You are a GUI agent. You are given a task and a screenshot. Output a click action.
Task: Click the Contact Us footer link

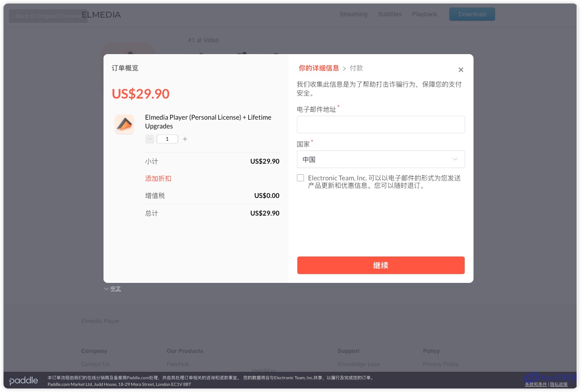coord(95,364)
